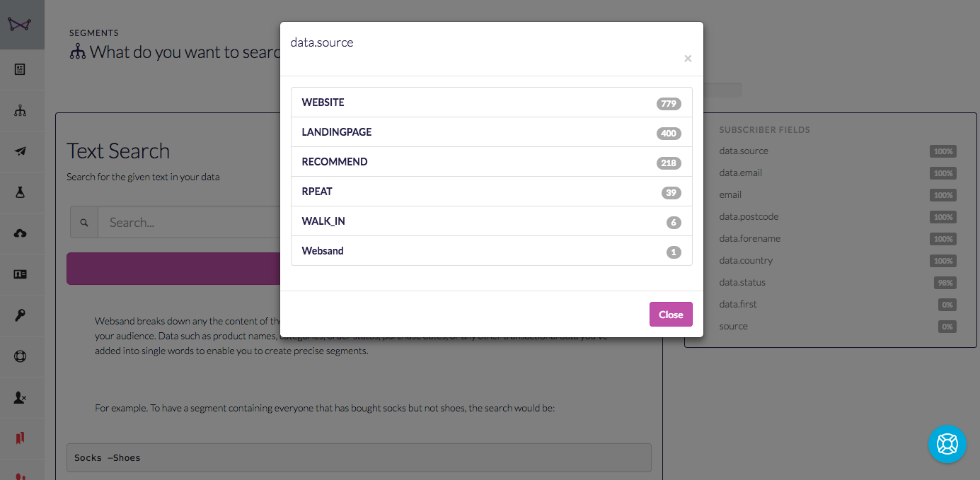Close the data.source dialog with the X
Image resolution: width=980 pixels, height=480 pixels.
tap(688, 59)
